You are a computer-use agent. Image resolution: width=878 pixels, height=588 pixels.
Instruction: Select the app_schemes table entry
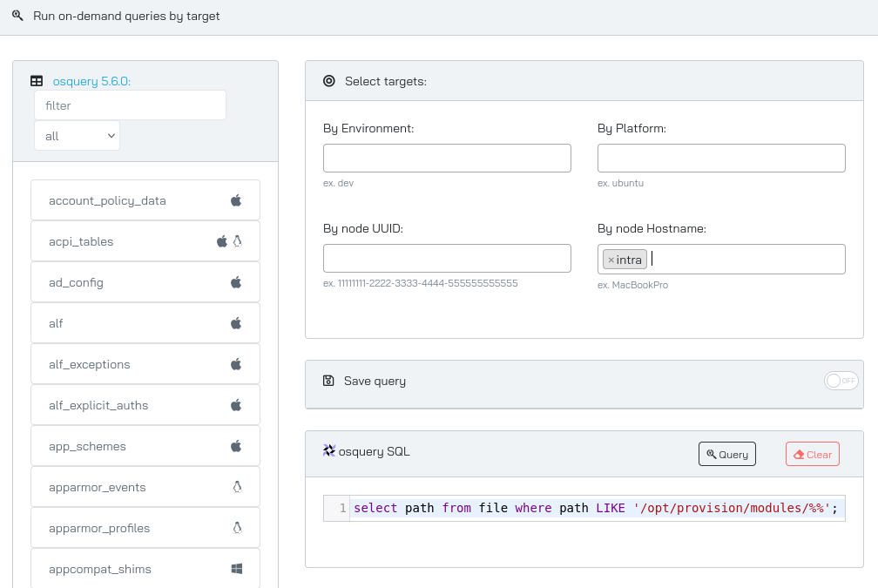click(145, 446)
